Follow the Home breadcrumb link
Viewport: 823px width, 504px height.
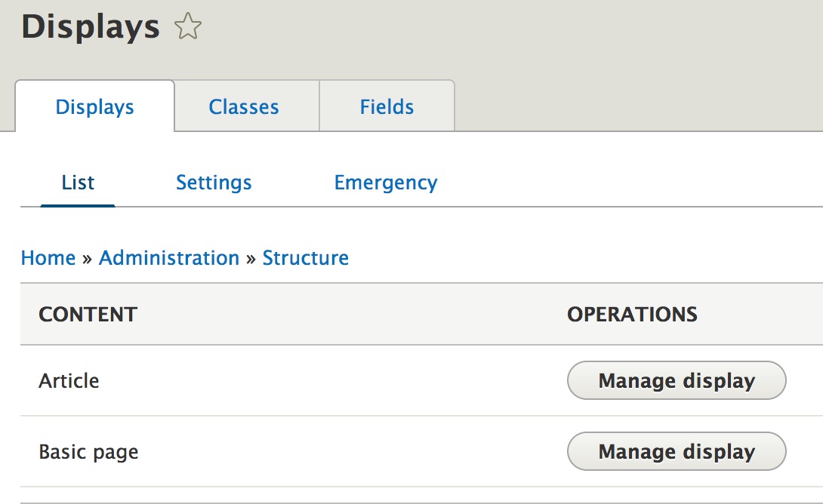coord(48,258)
